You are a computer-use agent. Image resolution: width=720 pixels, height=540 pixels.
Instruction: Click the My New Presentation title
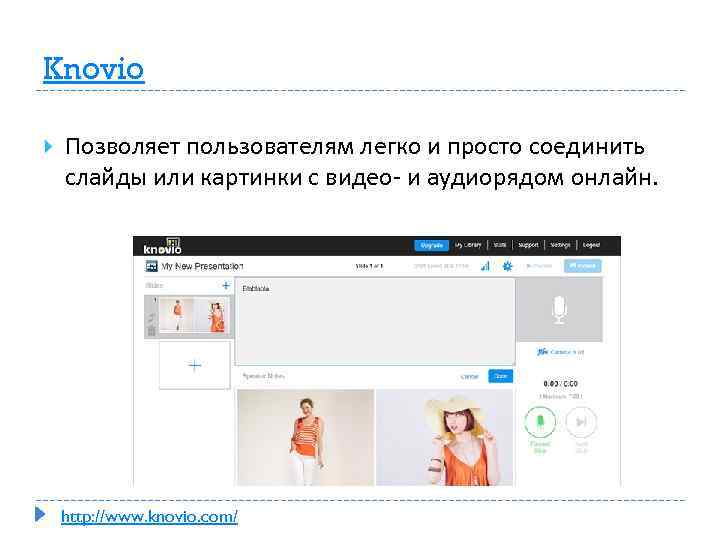click(202, 266)
